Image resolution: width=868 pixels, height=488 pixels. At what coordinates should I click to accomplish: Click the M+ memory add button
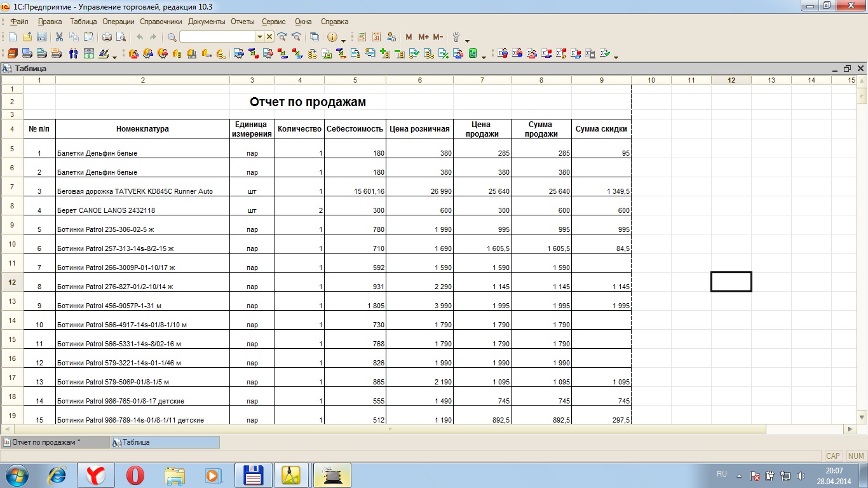(x=424, y=37)
